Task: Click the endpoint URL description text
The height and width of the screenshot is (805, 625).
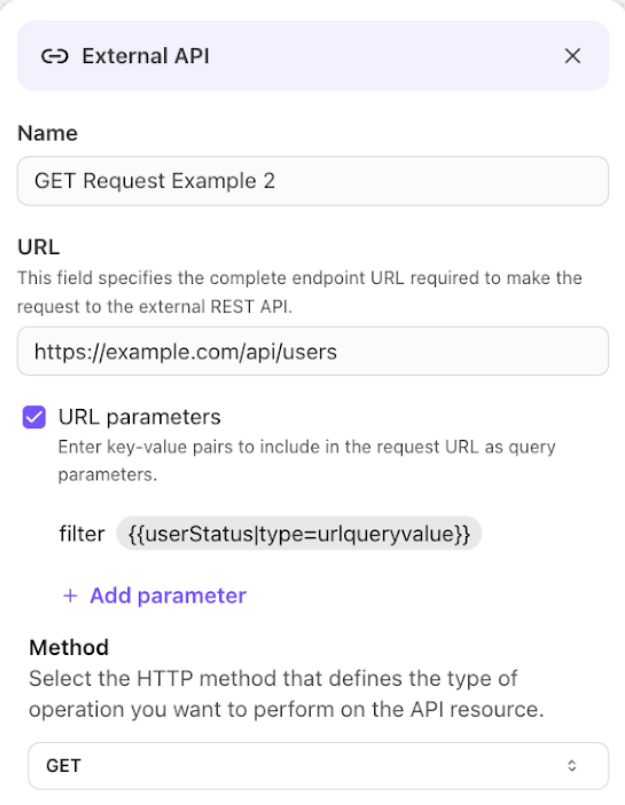Action: tap(300, 292)
